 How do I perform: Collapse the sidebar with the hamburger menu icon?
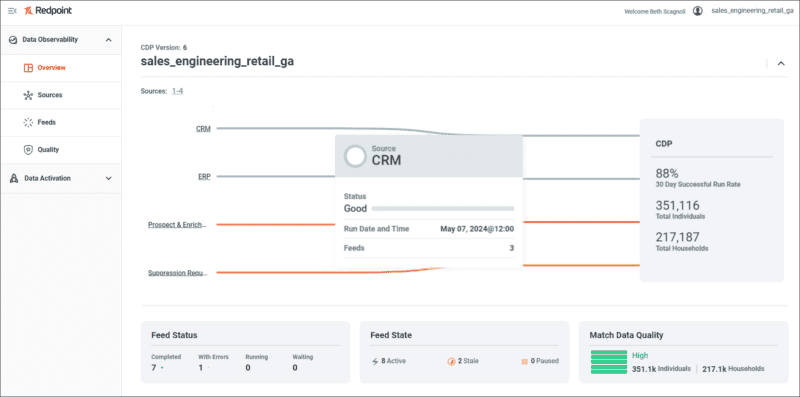(x=12, y=11)
